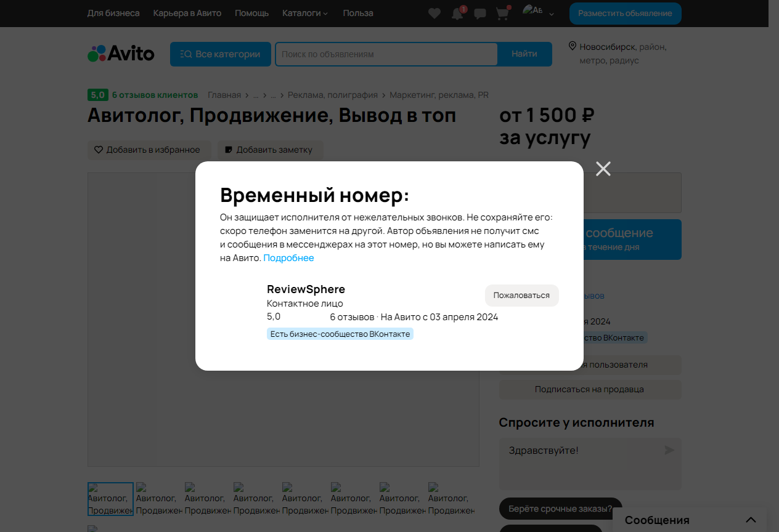
Task: Open Помощь menu item
Action: click(251, 13)
